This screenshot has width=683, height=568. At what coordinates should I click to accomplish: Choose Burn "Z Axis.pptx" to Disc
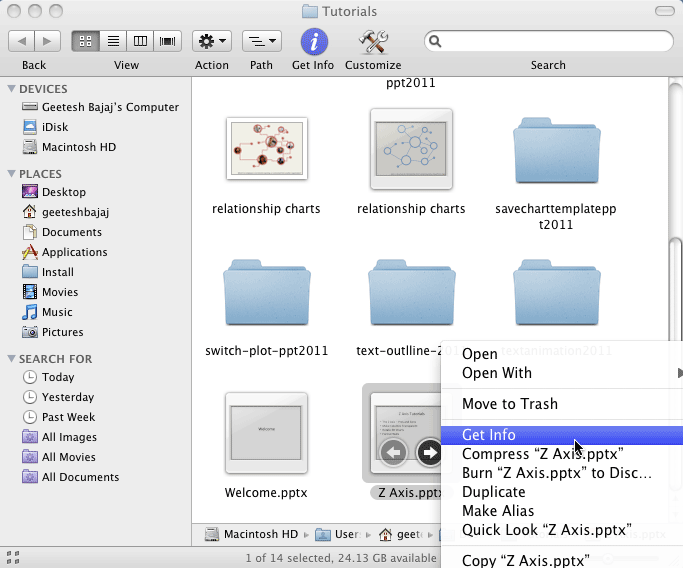(562, 473)
